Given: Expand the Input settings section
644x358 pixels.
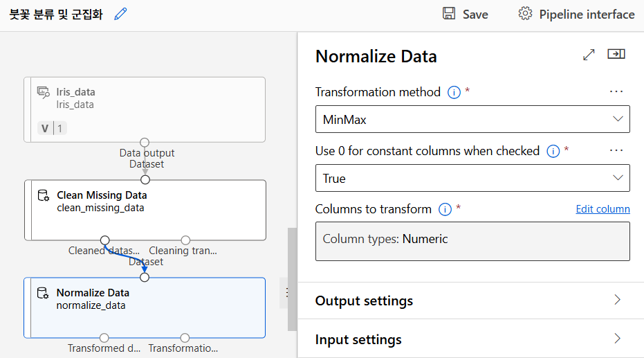Looking at the screenshot, I should pyautogui.click(x=470, y=340).
